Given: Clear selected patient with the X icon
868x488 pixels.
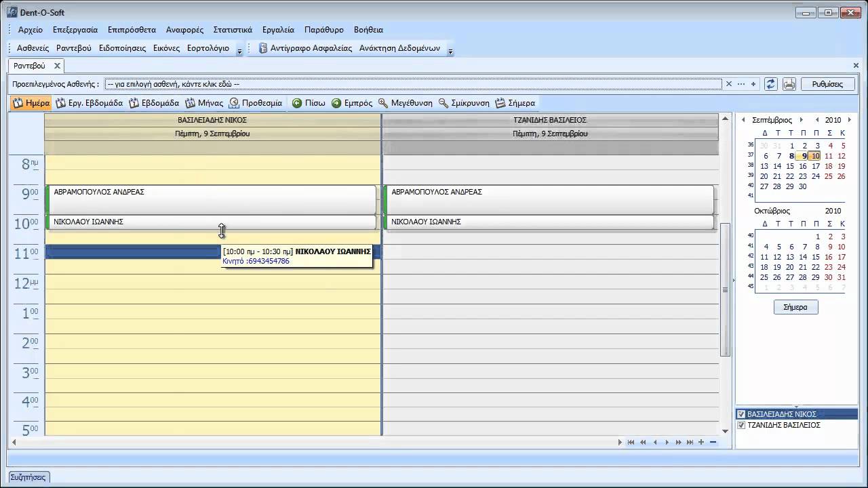Looking at the screenshot, I should coord(729,84).
